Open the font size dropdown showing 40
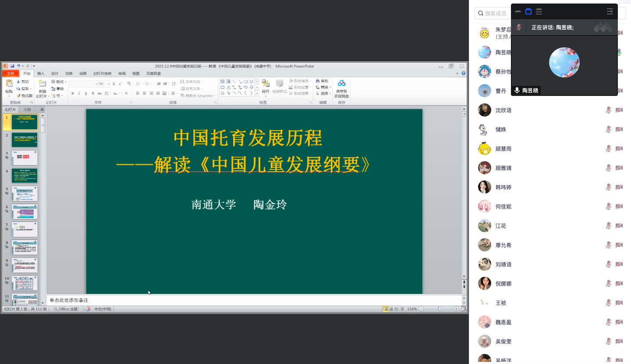Image resolution: width=631 pixels, height=364 pixels. 108,84
